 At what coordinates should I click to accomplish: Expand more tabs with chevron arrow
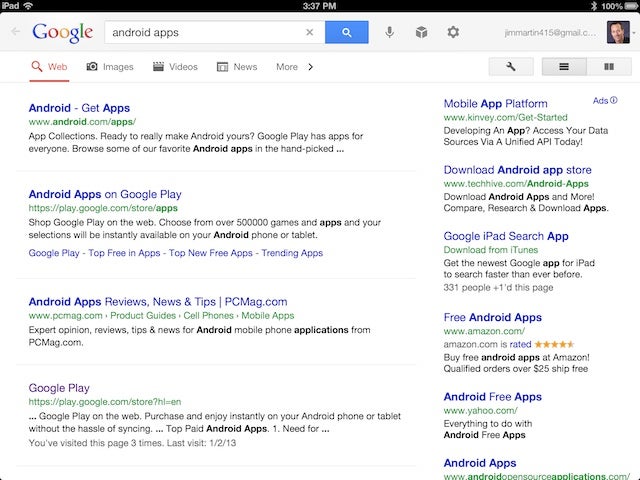pos(311,67)
